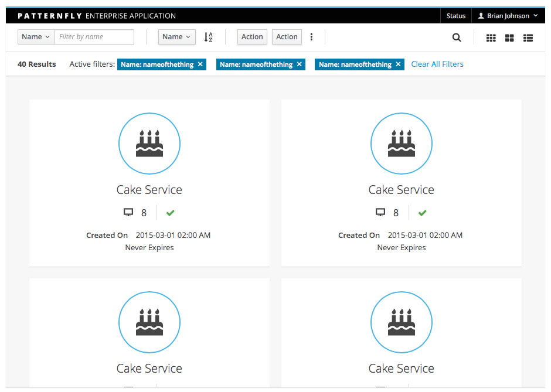Click the user icon beside Brian Johnson
The height and width of the screenshot is (392, 551).
coord(481,16)
